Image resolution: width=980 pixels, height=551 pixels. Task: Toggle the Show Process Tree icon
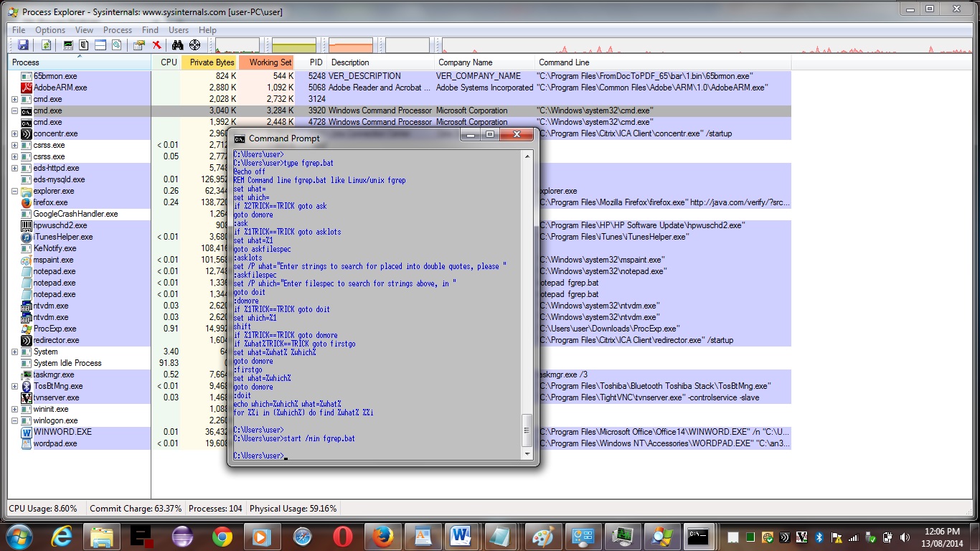pos(84,45)
